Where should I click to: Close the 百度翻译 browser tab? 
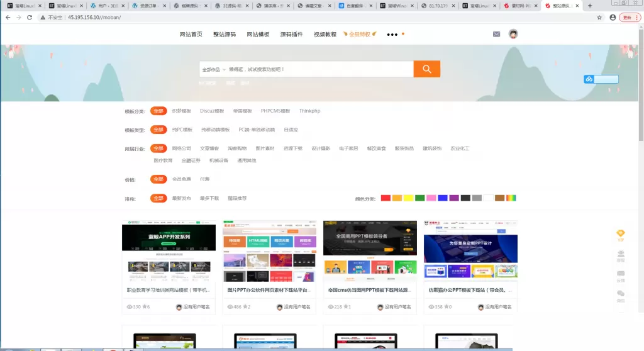click(371, 6)
